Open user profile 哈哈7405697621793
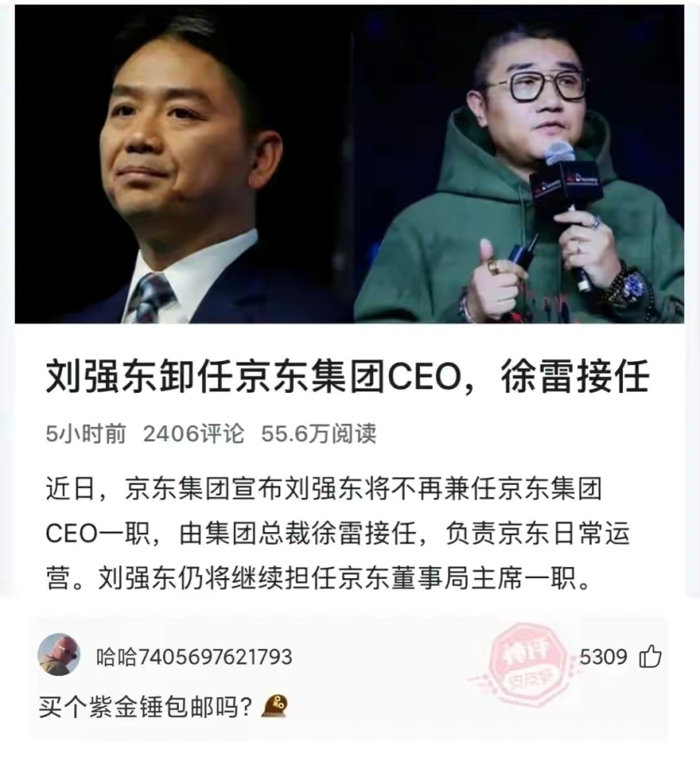 pos(194,657)
